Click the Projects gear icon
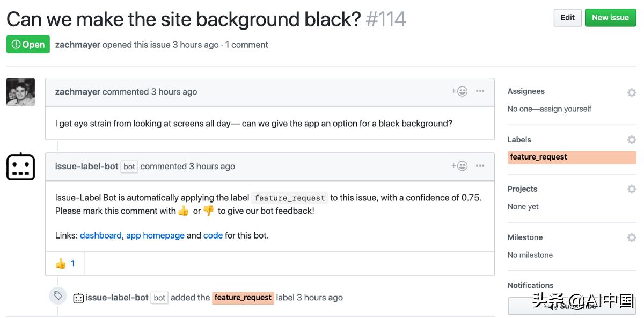The height and width of the screenshot is (318, 644). pyautogui.click(x=632, y=189)
